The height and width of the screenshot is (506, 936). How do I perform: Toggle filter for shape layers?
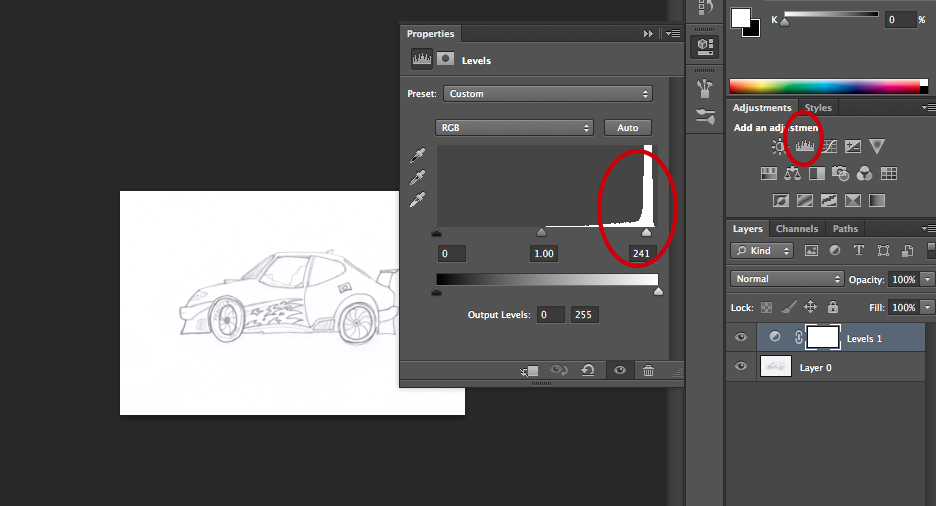pos(883,251)
